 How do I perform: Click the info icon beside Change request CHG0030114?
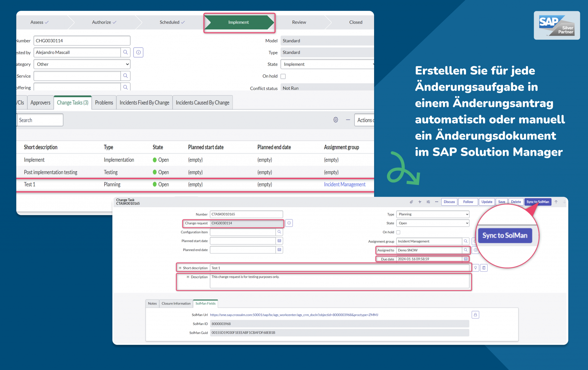click(289, 223)
